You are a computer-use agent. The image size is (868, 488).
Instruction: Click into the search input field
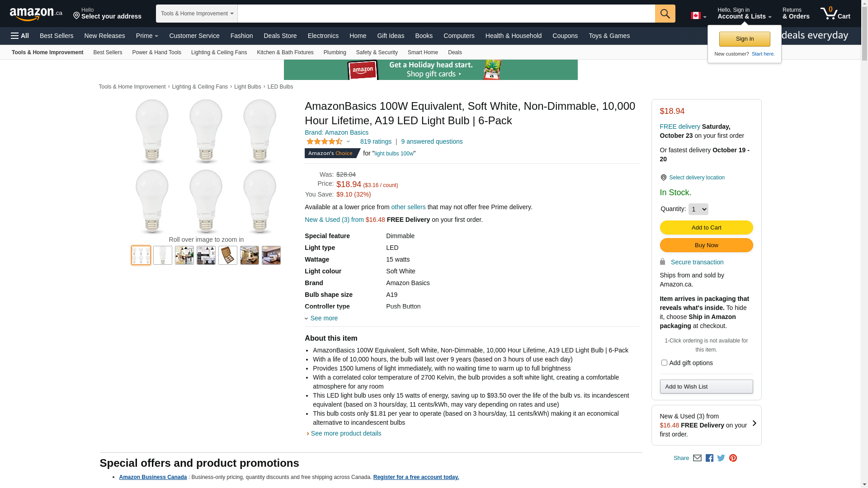click(x=446, y=14)
